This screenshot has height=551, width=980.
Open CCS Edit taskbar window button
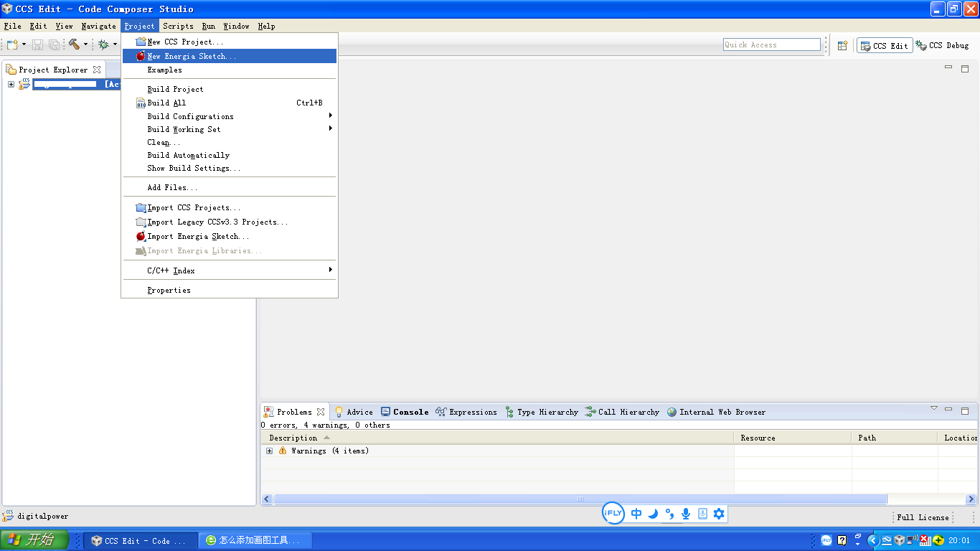click(139, 540)
